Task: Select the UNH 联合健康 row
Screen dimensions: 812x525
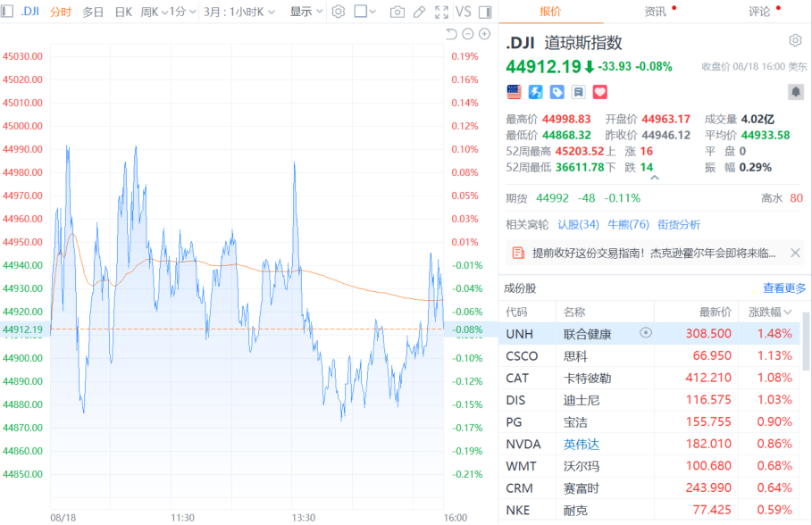Action: coord(649,333)
